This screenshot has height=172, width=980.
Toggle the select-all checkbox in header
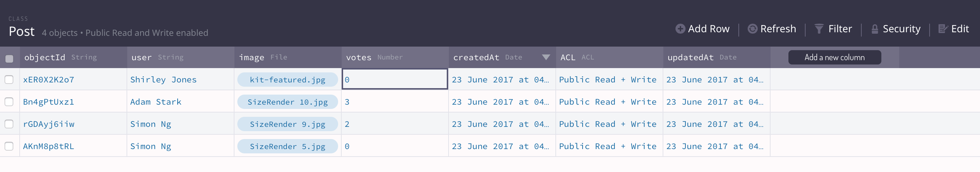9,58
